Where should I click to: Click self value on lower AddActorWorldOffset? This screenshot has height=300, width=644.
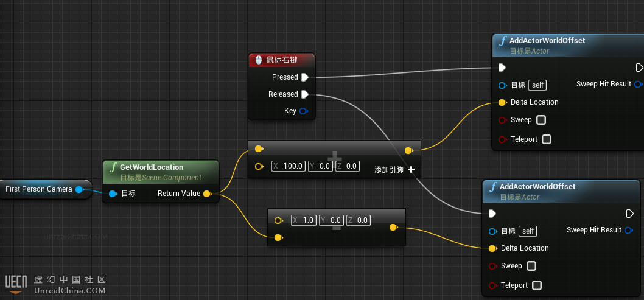[x=528, y=231]
